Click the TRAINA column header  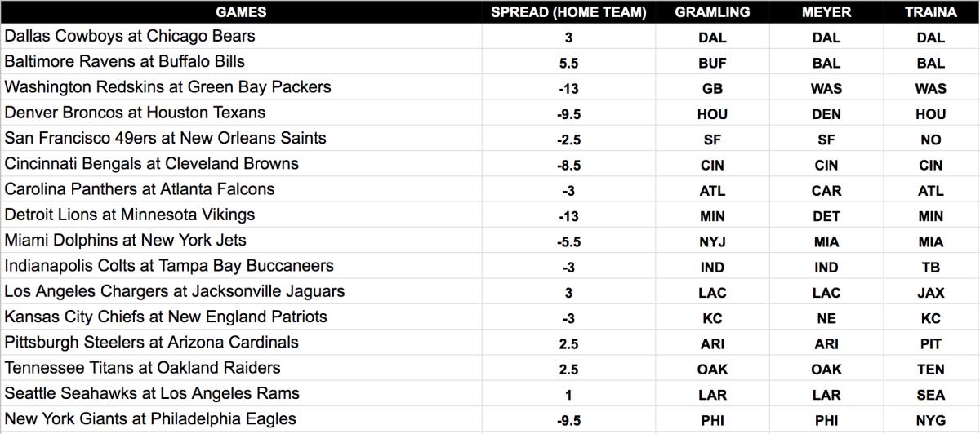point(930,12)
